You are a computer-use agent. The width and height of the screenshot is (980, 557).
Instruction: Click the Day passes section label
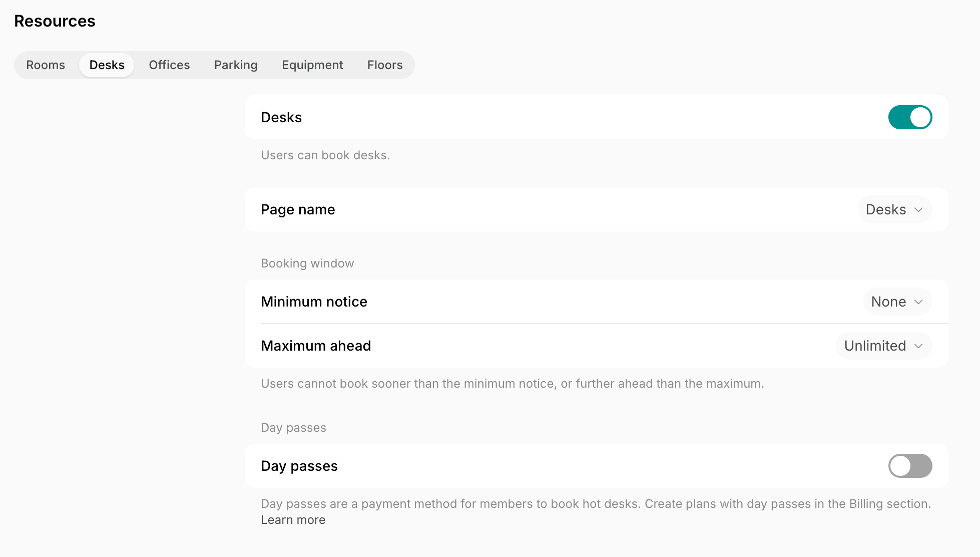pos(293,428)
